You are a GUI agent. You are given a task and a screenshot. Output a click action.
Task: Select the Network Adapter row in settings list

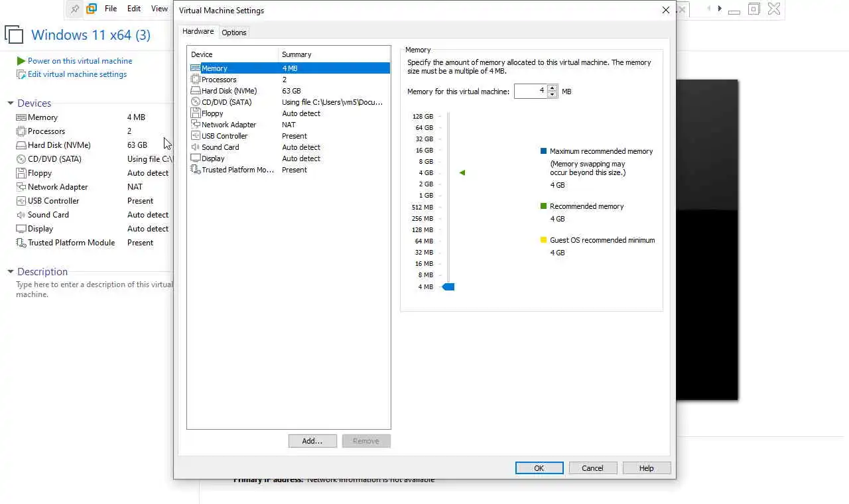click(289, 125)
